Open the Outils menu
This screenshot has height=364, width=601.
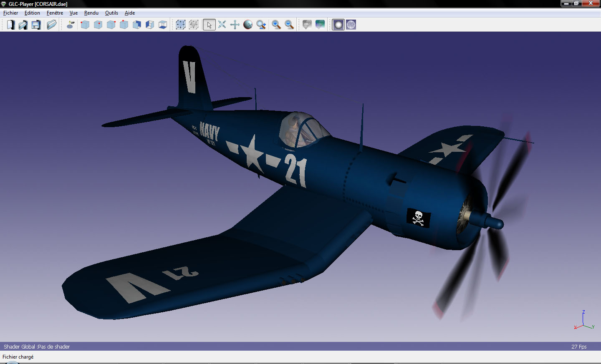click(x=111, y=13)
